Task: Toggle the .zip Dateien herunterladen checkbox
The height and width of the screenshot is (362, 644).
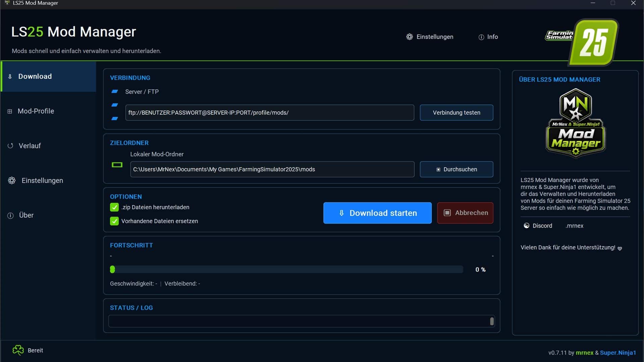Action: click(114, 207)
